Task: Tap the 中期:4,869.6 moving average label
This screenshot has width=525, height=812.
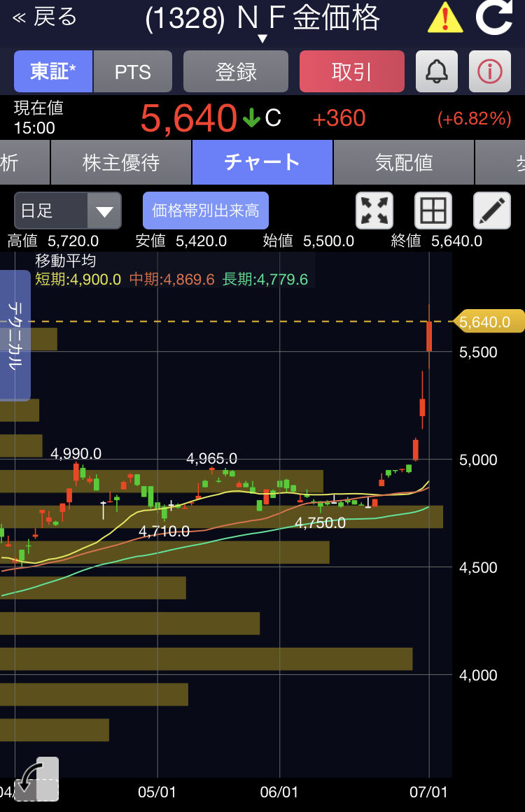Action: click(x=171, y=280)
